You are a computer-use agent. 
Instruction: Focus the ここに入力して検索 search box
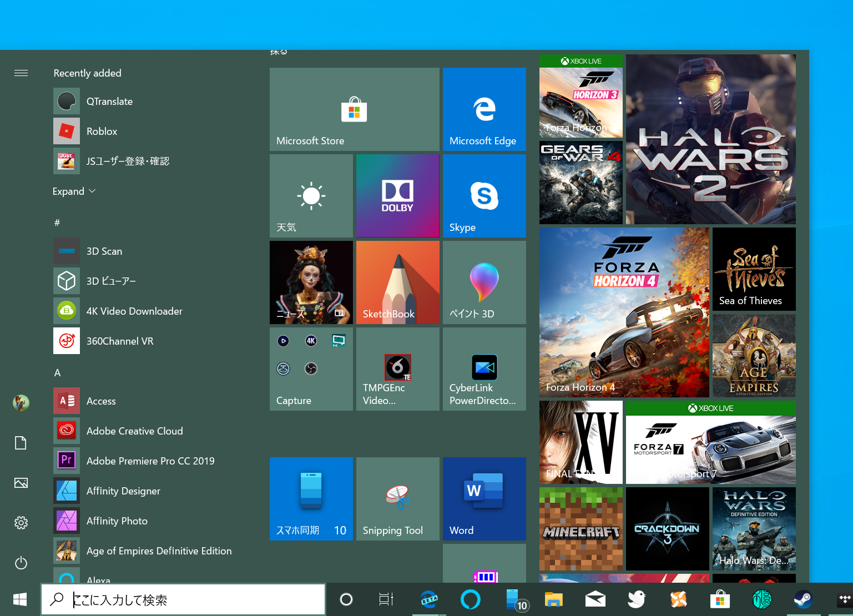pyautogui.click(x=183, y=599)
